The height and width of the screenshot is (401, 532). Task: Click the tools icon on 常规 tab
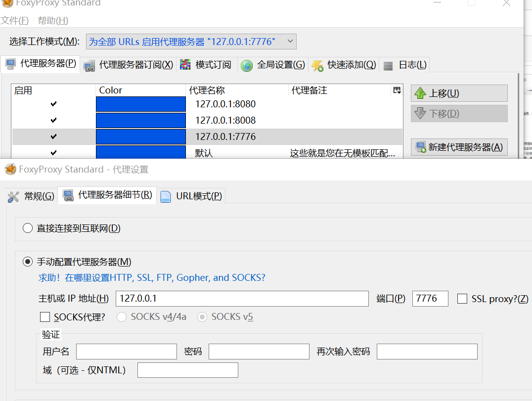[x=13, y=197]
